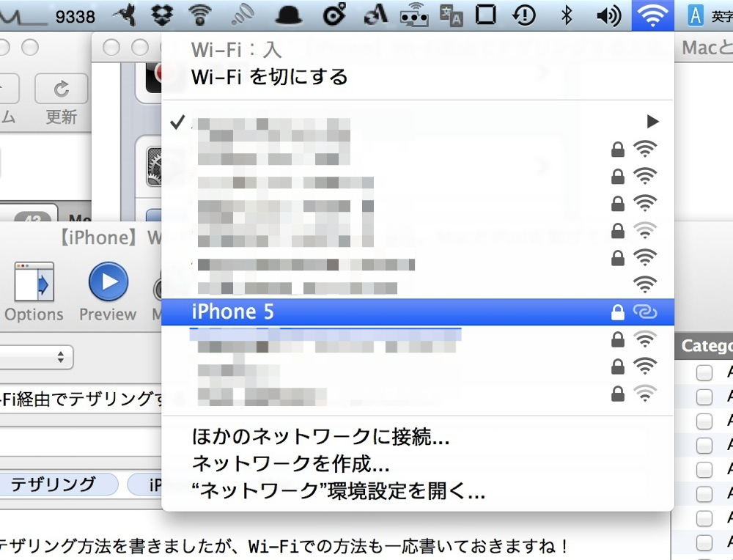Click the Dropbox menu bar icon
Screen dimensions: 733x560
[x=162, y=15]
